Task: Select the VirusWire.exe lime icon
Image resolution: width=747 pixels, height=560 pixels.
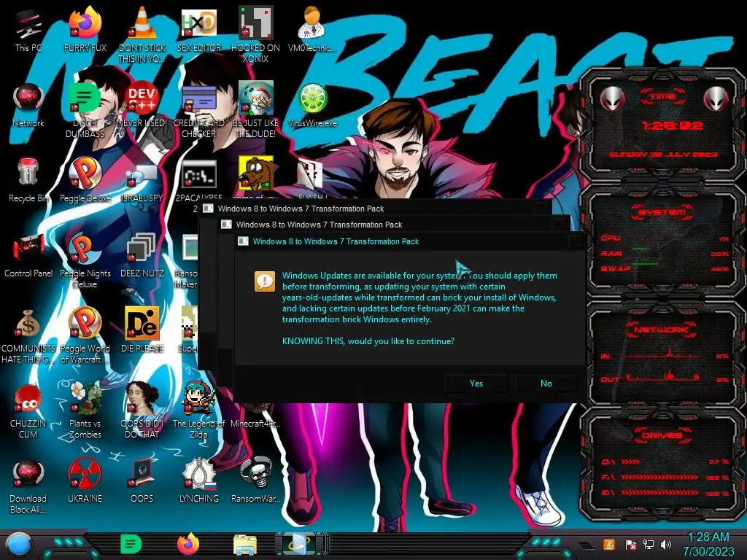Action: (312, 106)
